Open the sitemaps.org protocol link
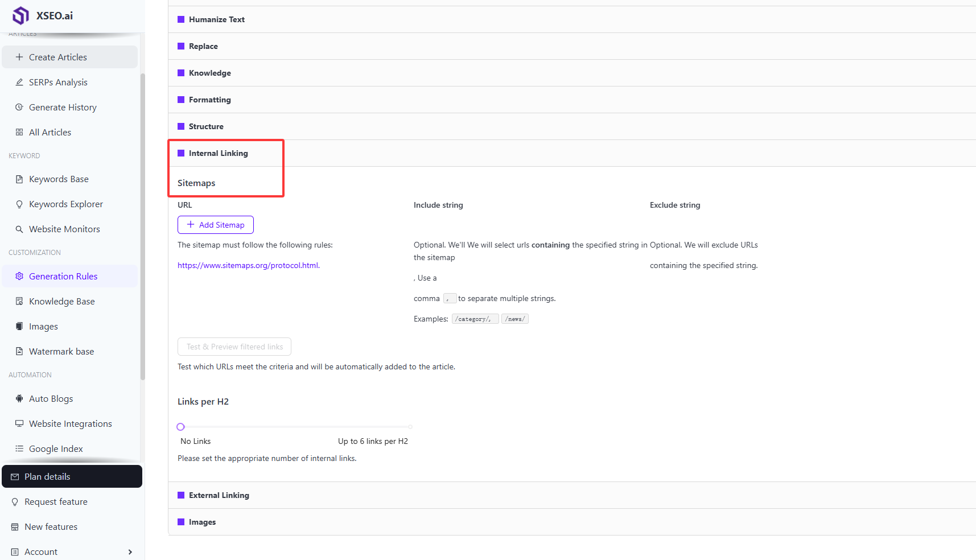Image resolution: width=976 pixels, height=560 pixels. click(248, 265)
